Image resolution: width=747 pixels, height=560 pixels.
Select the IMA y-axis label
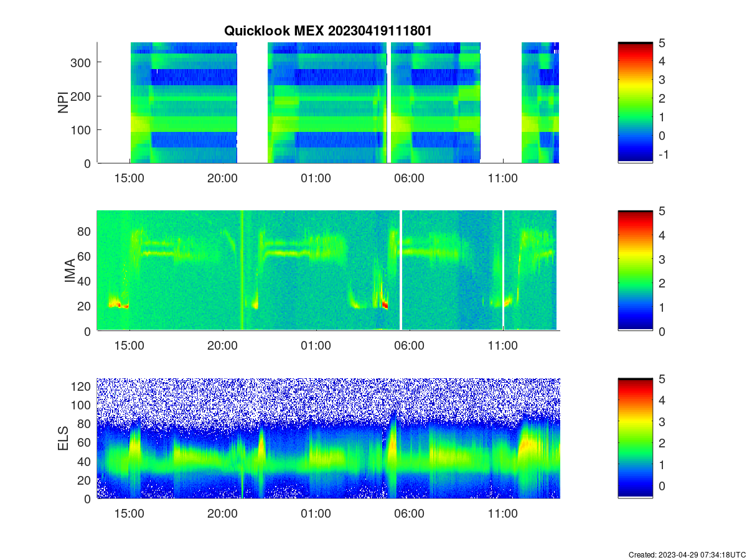(x=70, y=271)
